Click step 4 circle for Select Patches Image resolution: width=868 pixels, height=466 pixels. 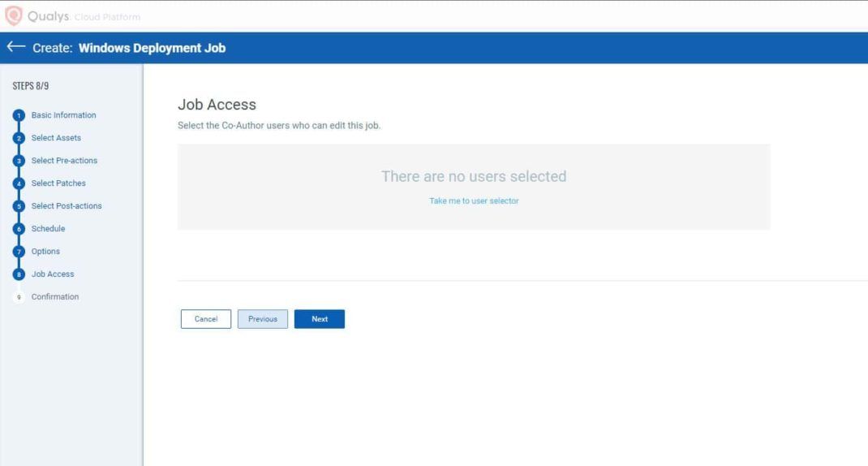tap(19, 183)
